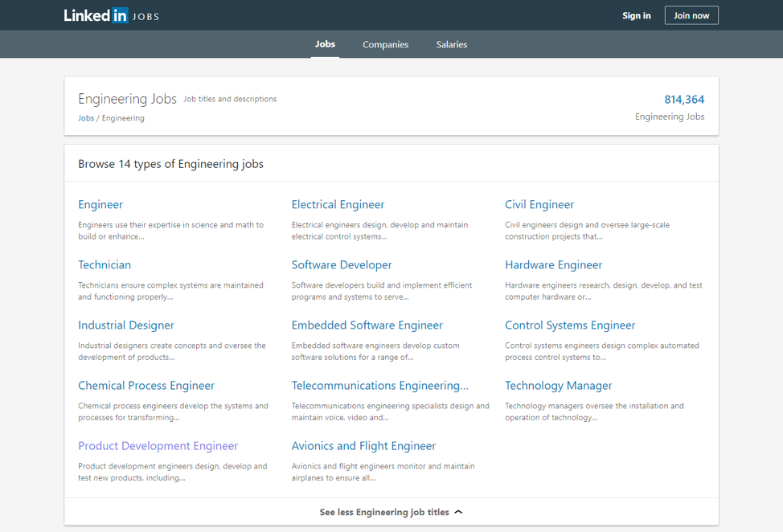Screen dimensions: 783x532
Task: Click 'Technology managers oversee the installation' description
Action: [594, 411]
